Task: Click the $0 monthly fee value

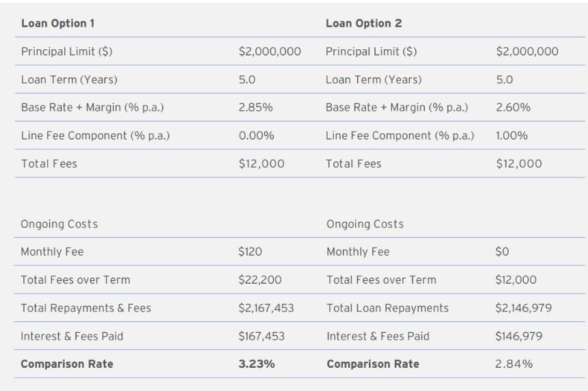Action: coord(503,252)
